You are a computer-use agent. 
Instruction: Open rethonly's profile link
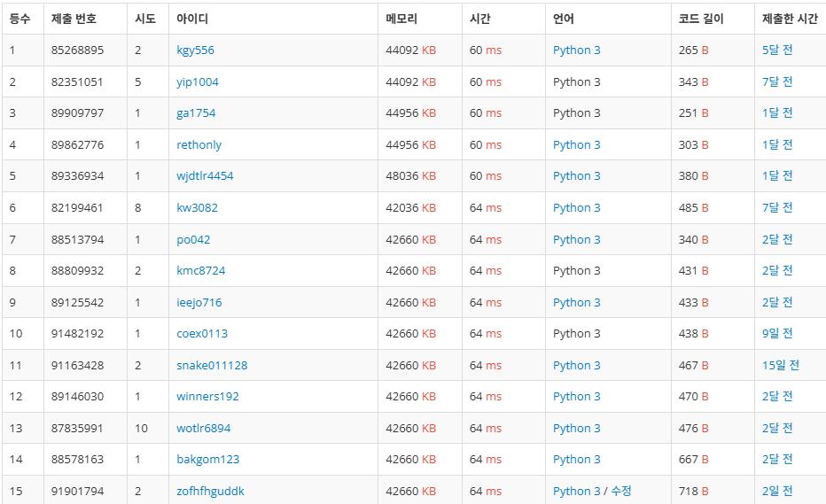point(199,145)
